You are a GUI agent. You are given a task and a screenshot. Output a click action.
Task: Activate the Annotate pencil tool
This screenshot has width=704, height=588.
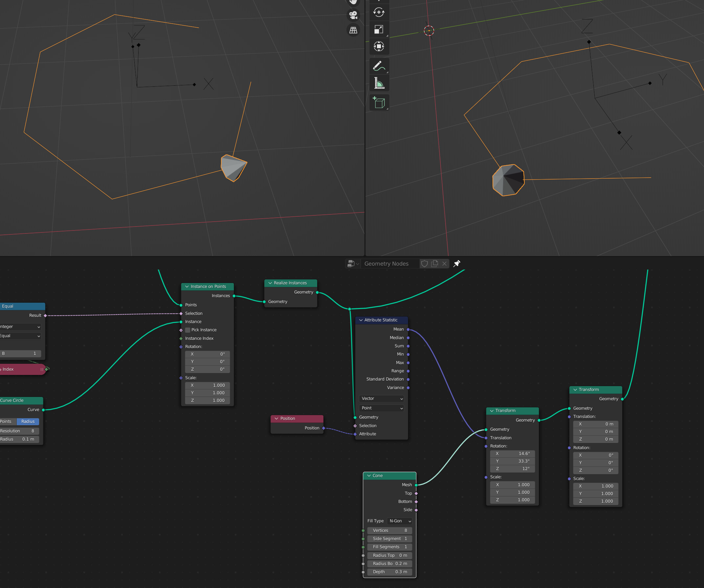379,66
